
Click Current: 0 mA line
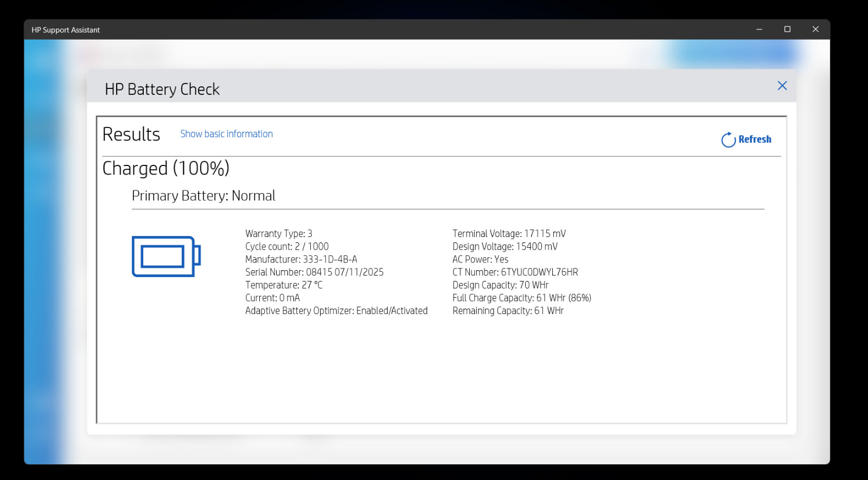[x=272, y=298]
